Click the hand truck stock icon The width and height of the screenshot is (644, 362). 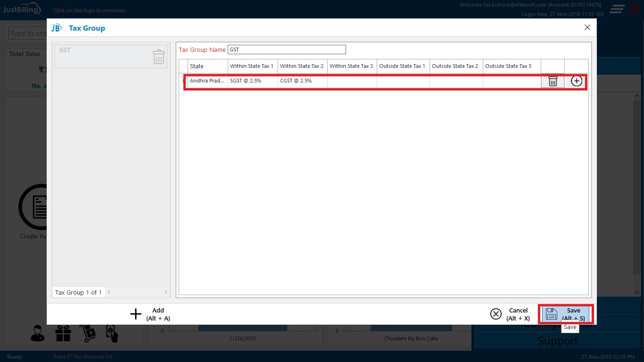pos(88,333)
